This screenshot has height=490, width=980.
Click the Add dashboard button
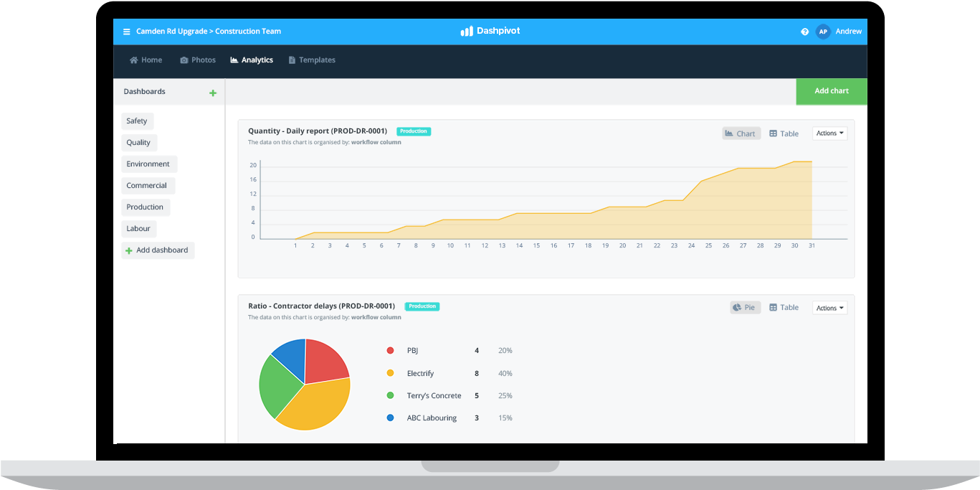[x=157, y=250]
